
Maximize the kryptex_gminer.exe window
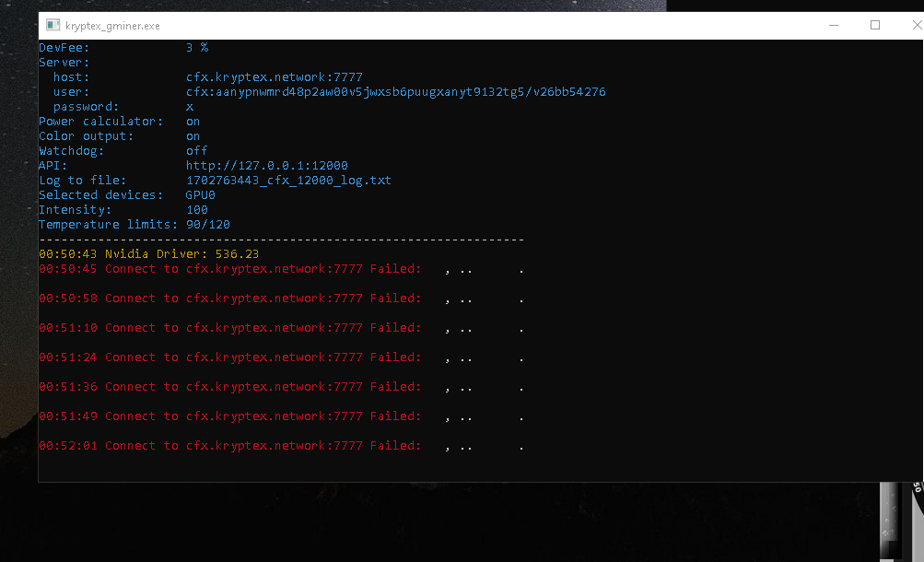point(875,25)
